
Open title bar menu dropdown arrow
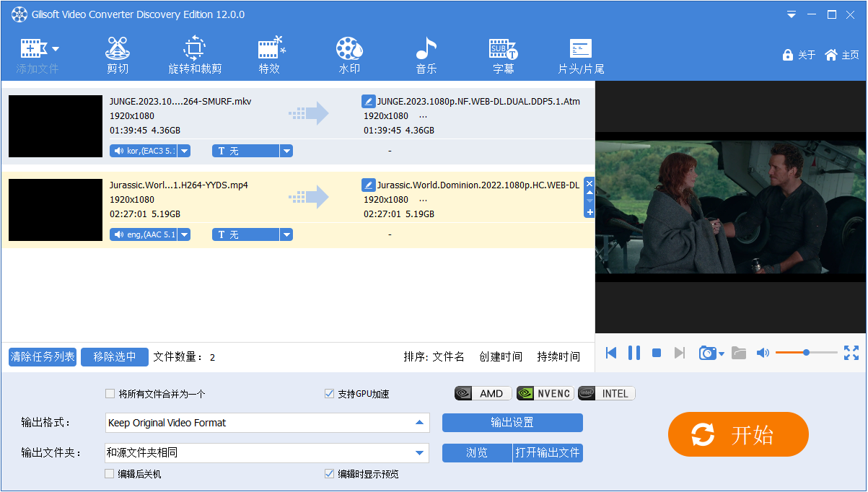792,14
